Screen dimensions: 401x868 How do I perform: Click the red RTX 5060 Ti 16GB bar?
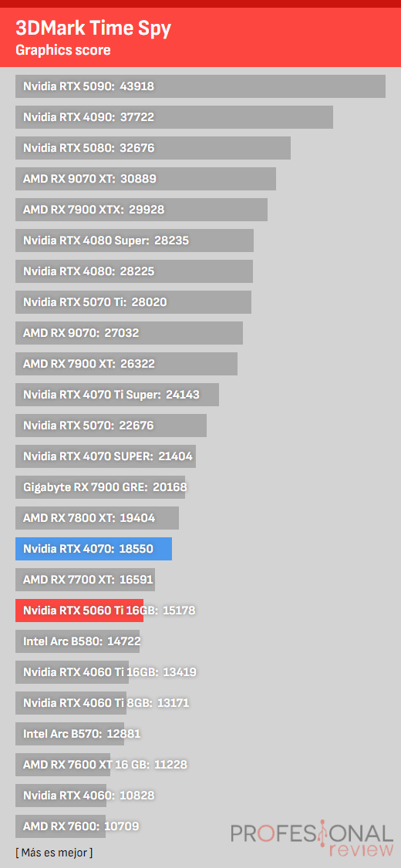pos(79,610)
